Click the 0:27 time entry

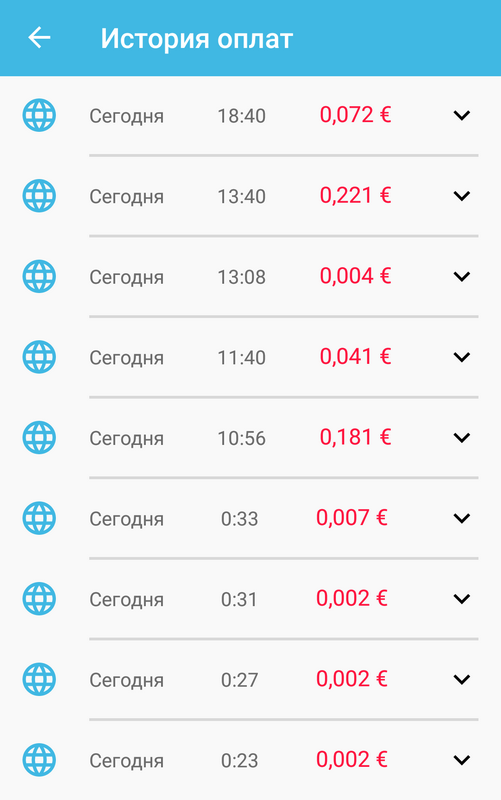click(x=239, y=680)
